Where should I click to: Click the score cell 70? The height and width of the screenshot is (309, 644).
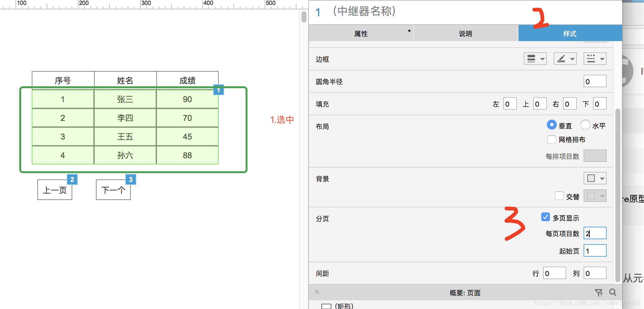(187, 118)
